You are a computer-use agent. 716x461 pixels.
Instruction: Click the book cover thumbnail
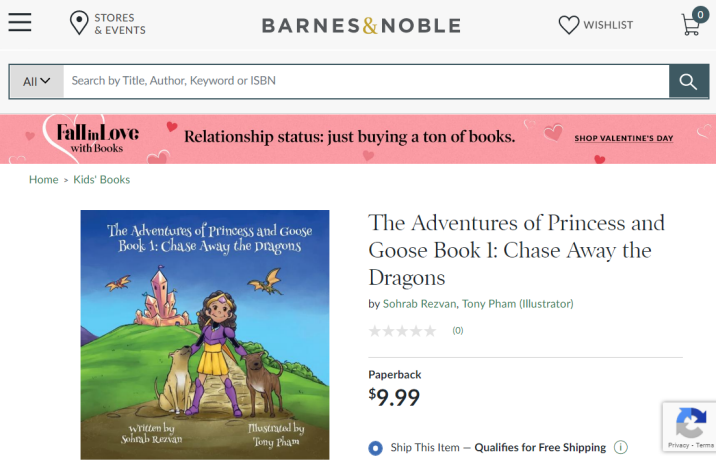point(205,334)
